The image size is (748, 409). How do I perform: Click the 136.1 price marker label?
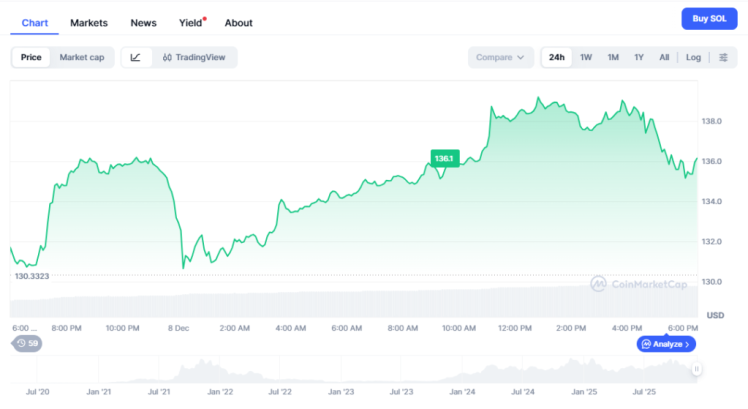click(x=444, y=158)
